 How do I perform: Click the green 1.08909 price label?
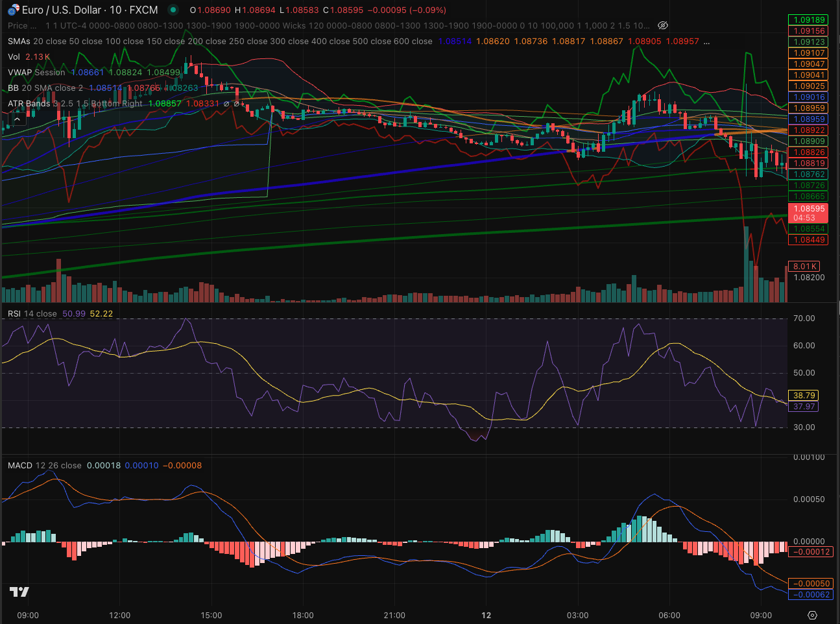[x=808, y=141]
